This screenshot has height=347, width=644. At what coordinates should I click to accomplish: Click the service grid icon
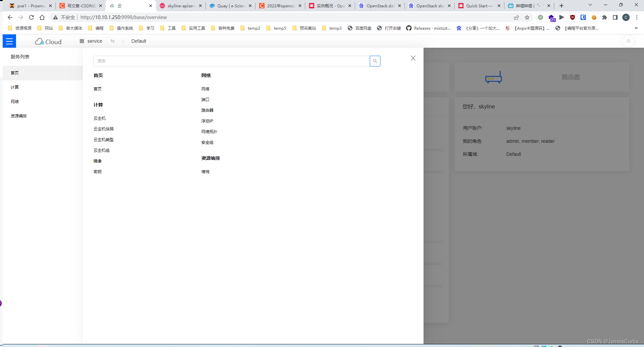(82, 41)
